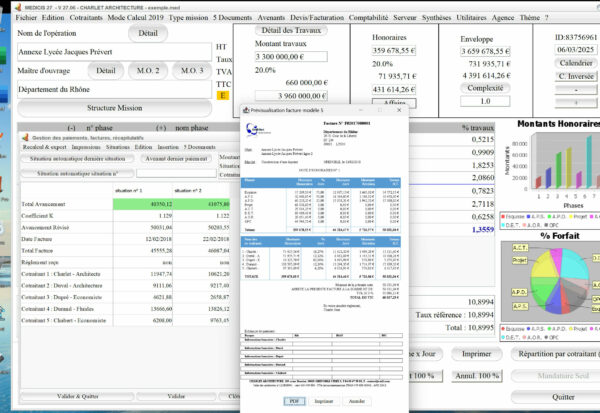The height and width of the screenshot is (413, 600).
Task: Click the Complexité button
Action: point(485,88)
